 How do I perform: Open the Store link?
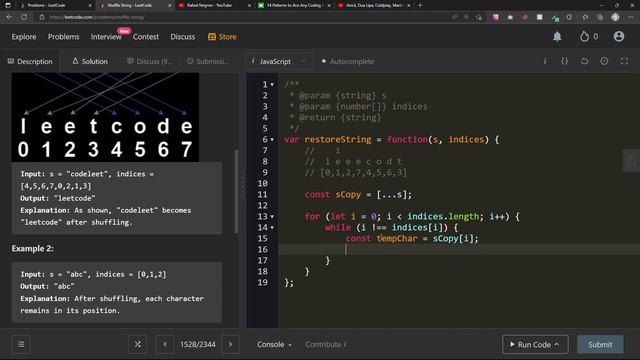tap(222, 37)
